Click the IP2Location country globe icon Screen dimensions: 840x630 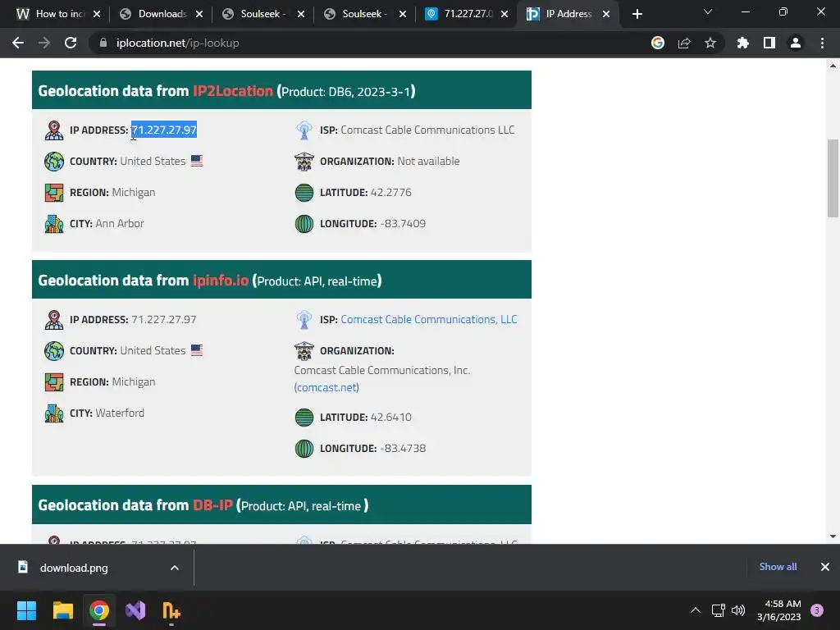click(x=54, y=162)
